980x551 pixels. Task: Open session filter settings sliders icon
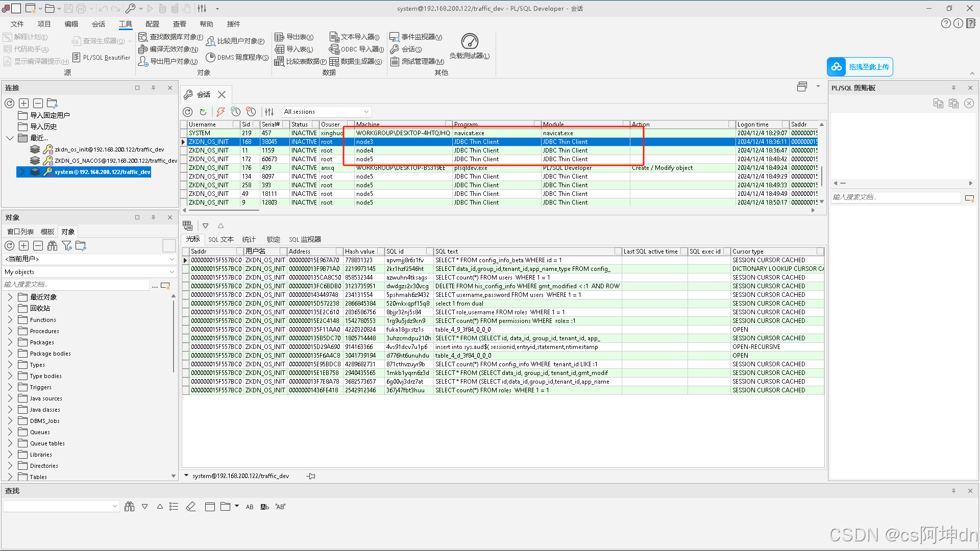click(269, 112)
